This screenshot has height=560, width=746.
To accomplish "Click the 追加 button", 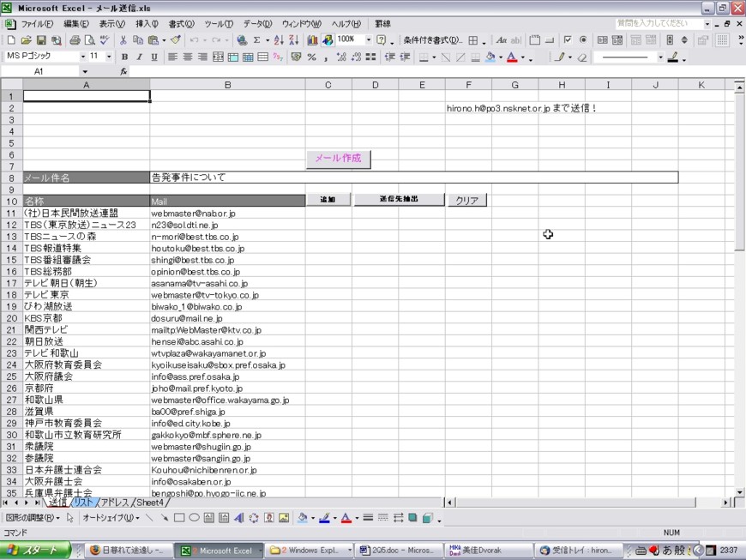I will pyautogui.click(x=328, y=199).
